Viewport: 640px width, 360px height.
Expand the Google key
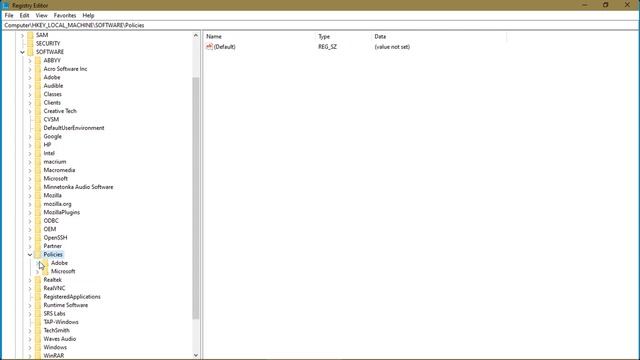(x=30, y=137)
